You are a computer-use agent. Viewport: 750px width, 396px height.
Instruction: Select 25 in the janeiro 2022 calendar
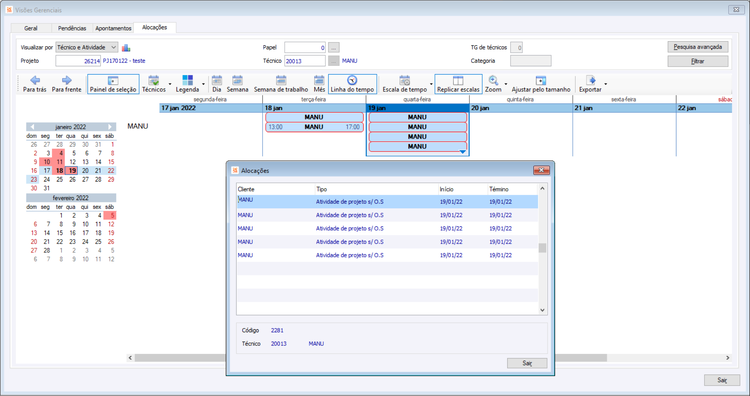pyautogui.click(x=59, y=179)
